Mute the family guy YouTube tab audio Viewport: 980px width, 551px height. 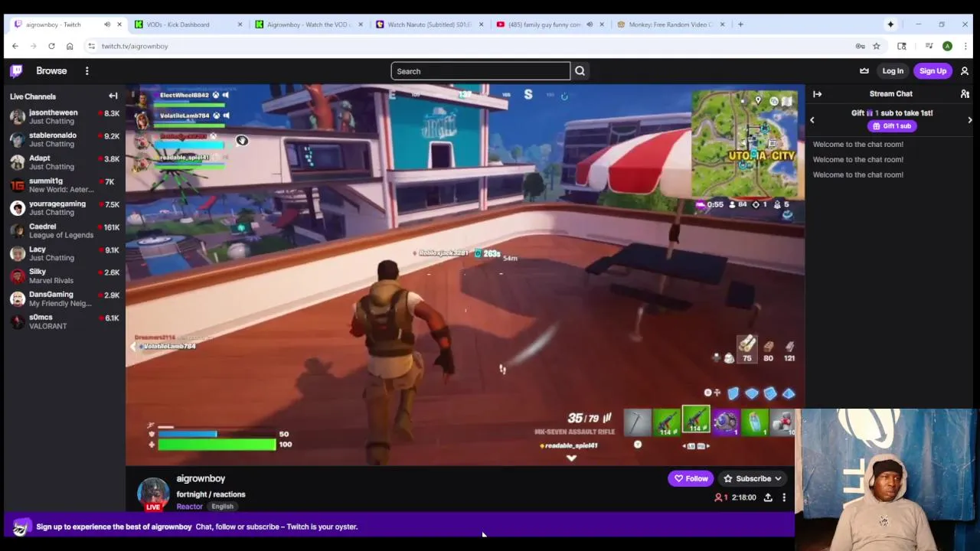click(x=590, y=24)
